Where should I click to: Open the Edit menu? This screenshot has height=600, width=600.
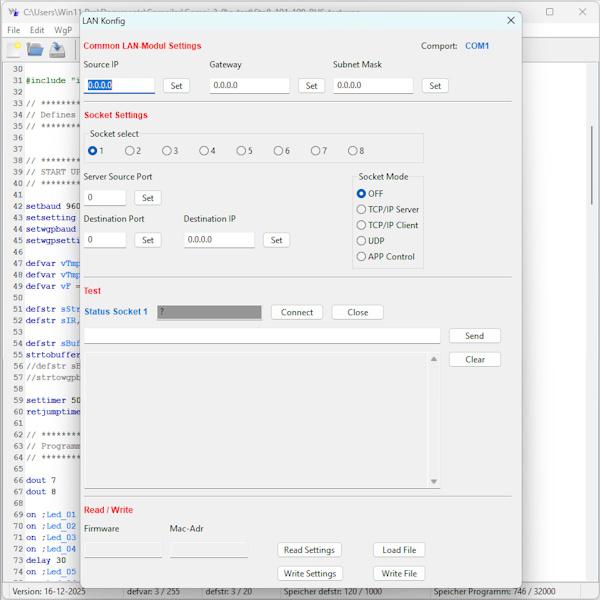(37, 30)
